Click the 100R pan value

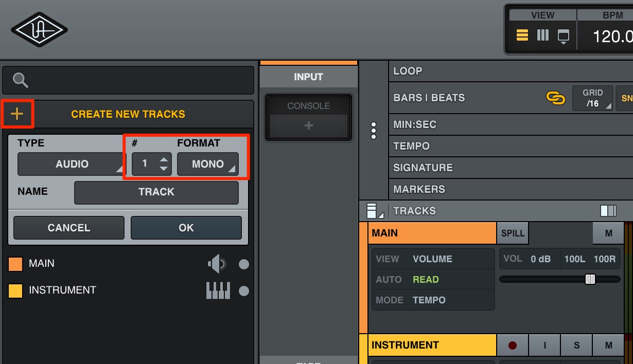coord(605,259)
